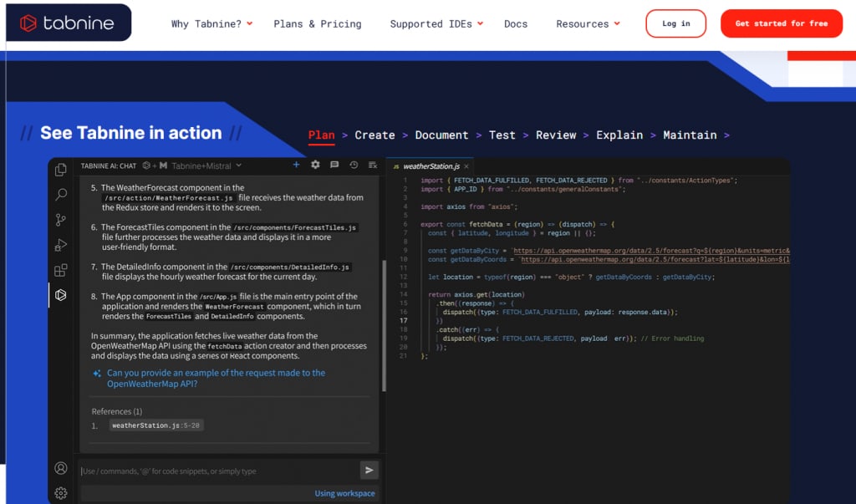856x504 pixels.
Task: Expand Resources menu
Action: (x=588, y=24)
